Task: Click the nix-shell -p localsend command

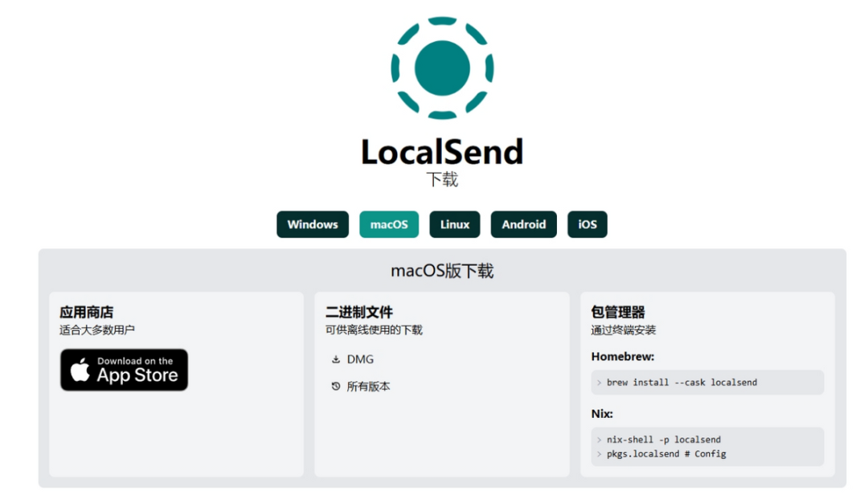Action: coord(664,440)
